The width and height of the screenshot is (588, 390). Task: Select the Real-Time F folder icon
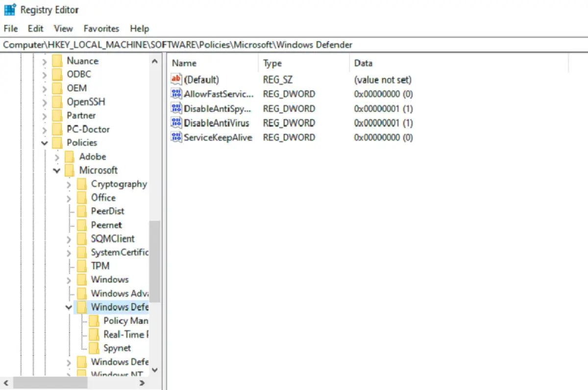pyautogui.click(x=95, y=335)
